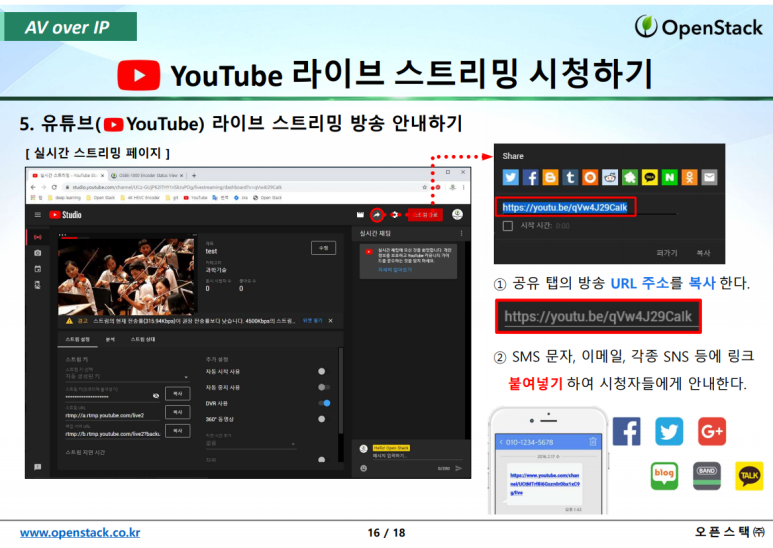Click the browser reload button
773x548 pixels.
pos(54,187)
